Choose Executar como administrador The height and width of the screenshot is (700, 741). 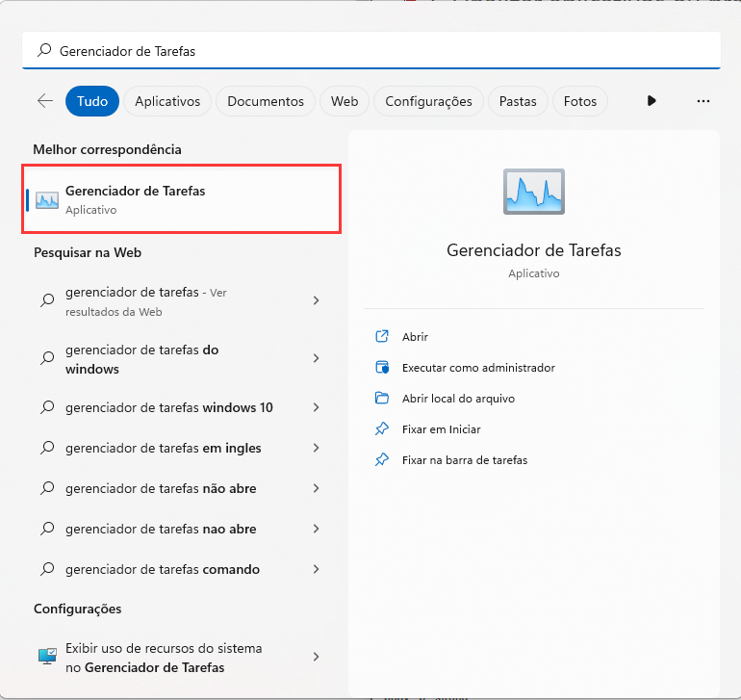(x=478, y=368)
